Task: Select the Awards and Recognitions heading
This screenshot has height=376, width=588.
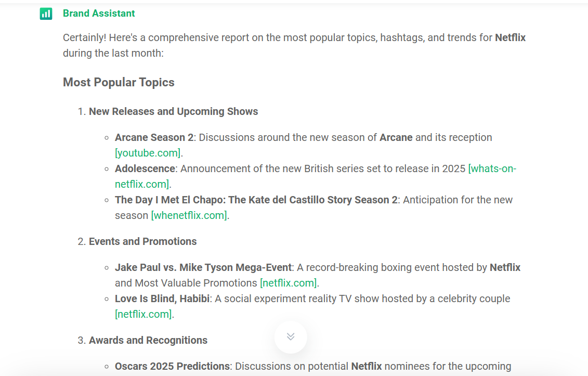Action: [x=148, y=340]
